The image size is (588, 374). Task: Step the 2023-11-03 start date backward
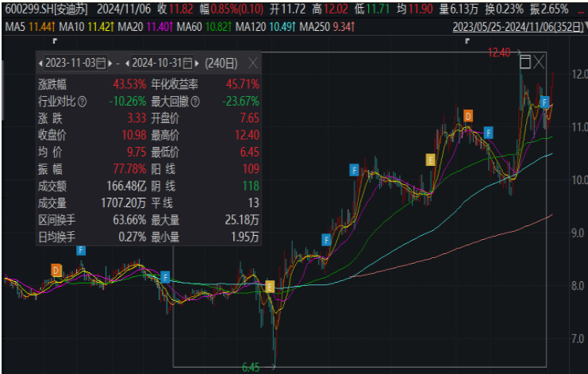(41, 63)
